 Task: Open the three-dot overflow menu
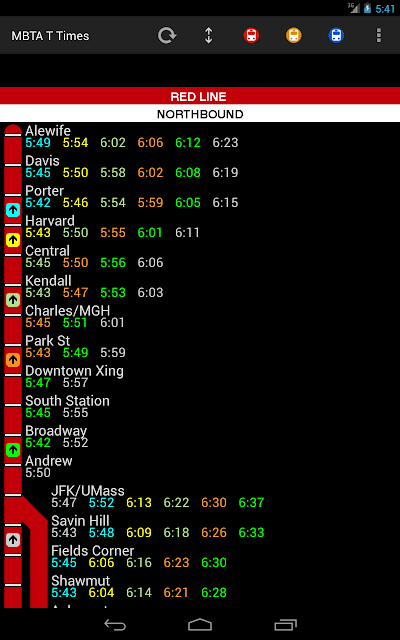coord(378,36)
